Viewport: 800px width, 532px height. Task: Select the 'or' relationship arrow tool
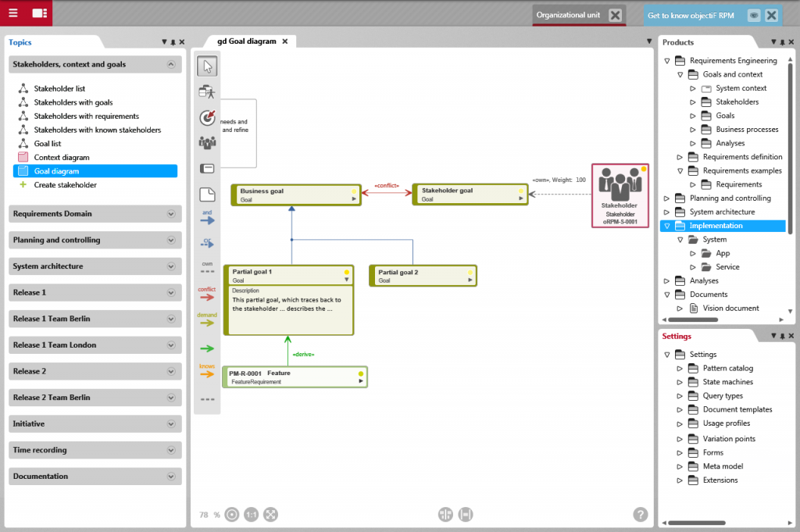pos(207,243)
